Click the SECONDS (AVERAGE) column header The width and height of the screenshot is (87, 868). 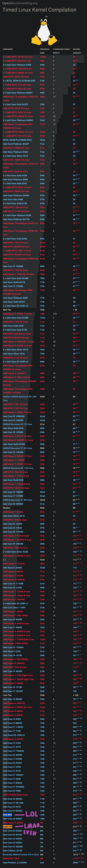tap(77, 51)
